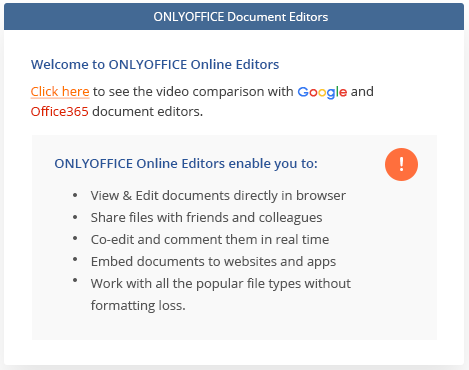
Task: Select the "Co-edit and comment" bullet item
Action: tap(210, 240)
